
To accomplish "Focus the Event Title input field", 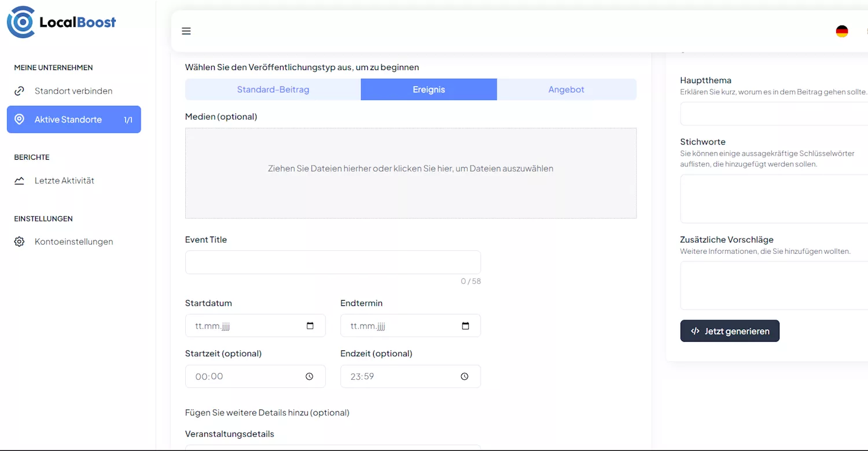I will 333,263.
